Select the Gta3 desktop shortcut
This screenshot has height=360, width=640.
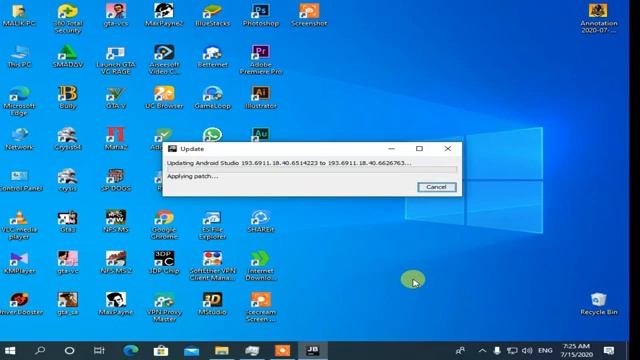[68, 222]
